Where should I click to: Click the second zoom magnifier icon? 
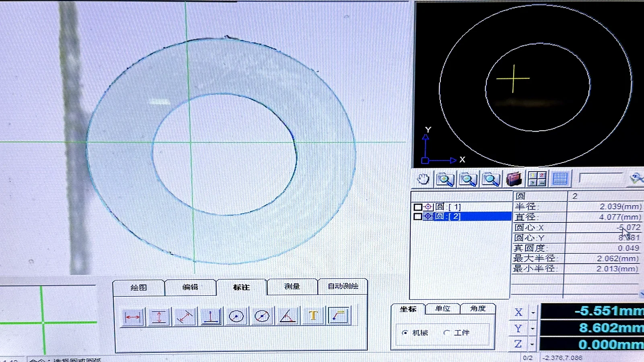[468, 179]
